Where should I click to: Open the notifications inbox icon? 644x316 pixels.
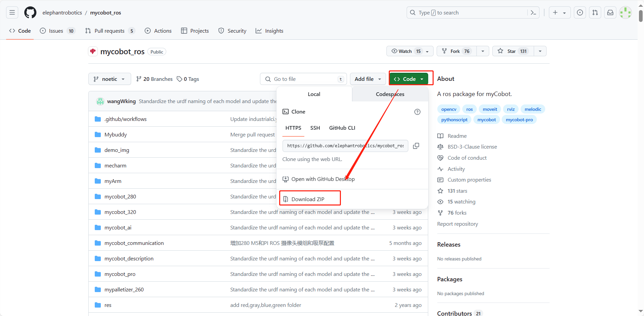[610, 13]
